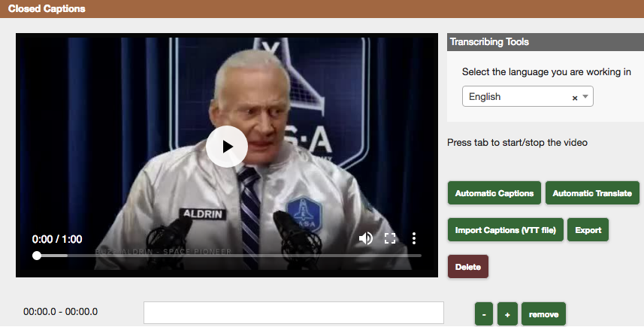This screenshot has height=327, width=644.
Task: Click the Automatic Translate button
Action: click(592, 193)
